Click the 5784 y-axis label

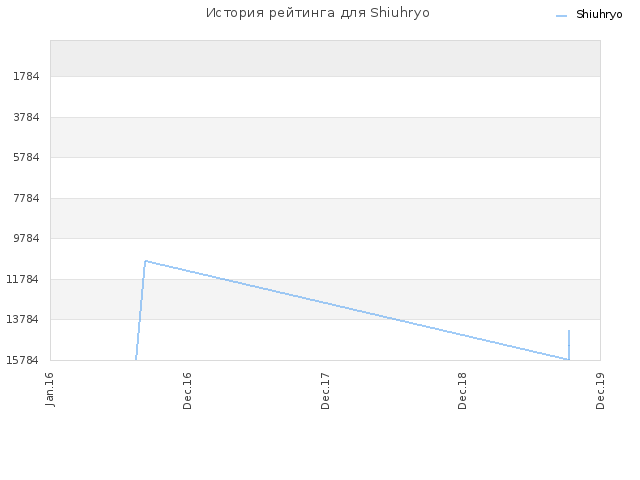[x=26, y=157]
